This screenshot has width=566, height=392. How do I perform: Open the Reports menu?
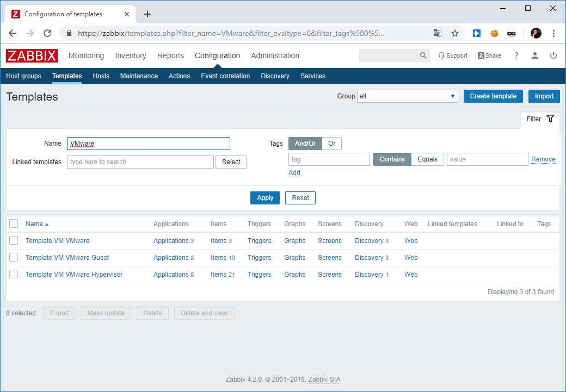[170, 55]
